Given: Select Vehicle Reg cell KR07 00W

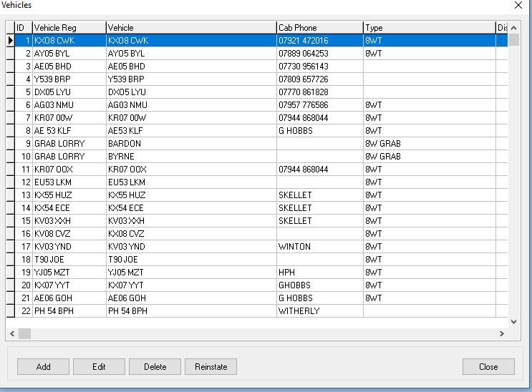Looking at the screenshot, I should pyautogui.click(x=69, y=118).
